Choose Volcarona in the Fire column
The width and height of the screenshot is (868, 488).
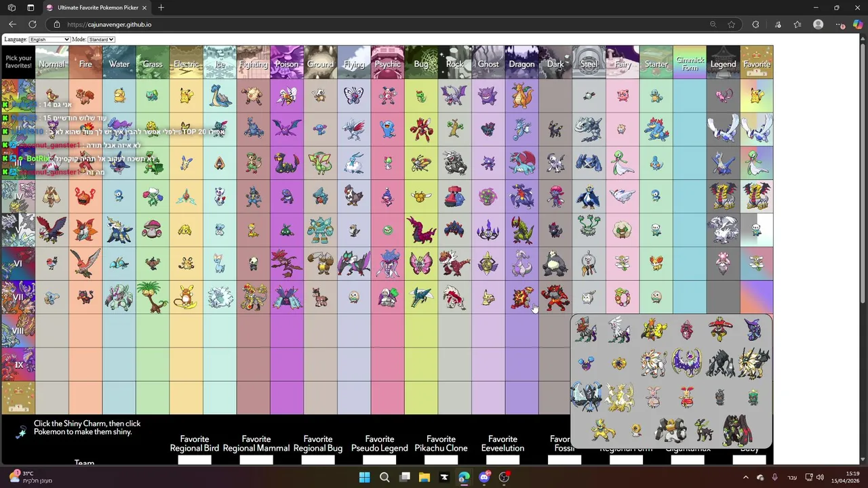[85, 230]
